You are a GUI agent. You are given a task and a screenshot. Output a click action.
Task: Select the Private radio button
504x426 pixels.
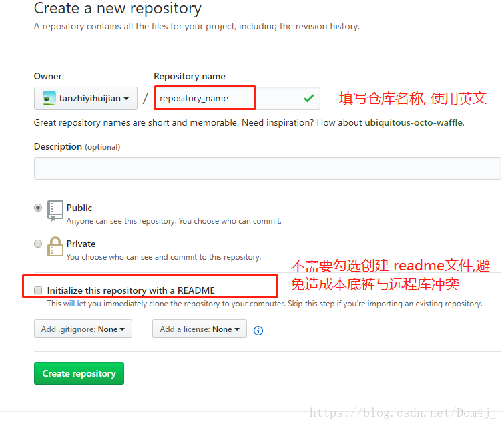pyautogui.click(x=38, y=244)
